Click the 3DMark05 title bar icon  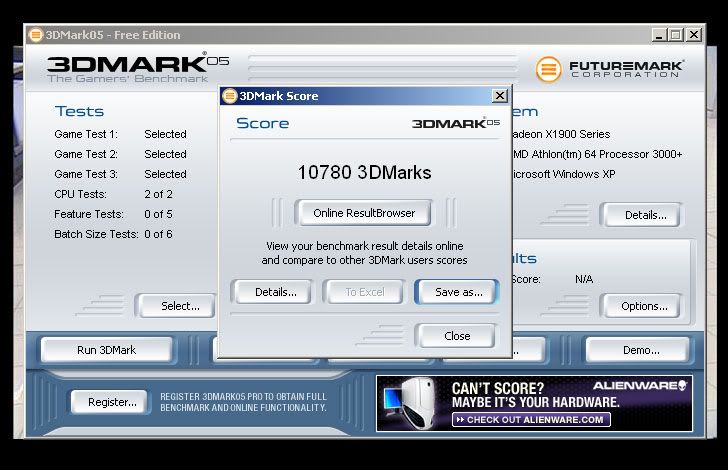36,35
